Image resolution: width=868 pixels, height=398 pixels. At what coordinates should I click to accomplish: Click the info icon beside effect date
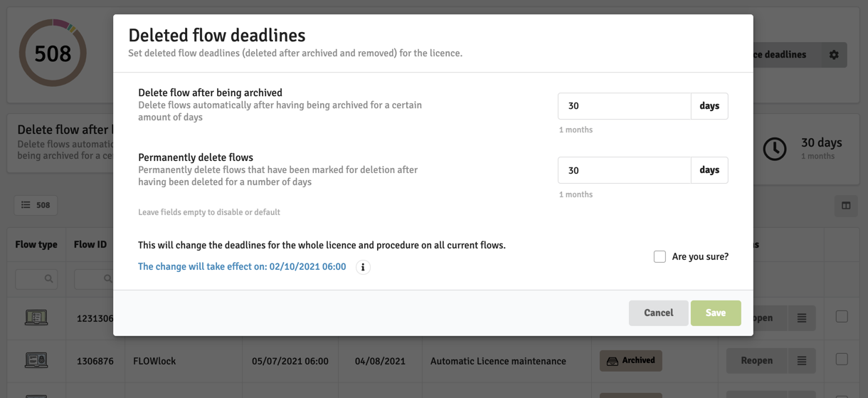click(363, 267)
